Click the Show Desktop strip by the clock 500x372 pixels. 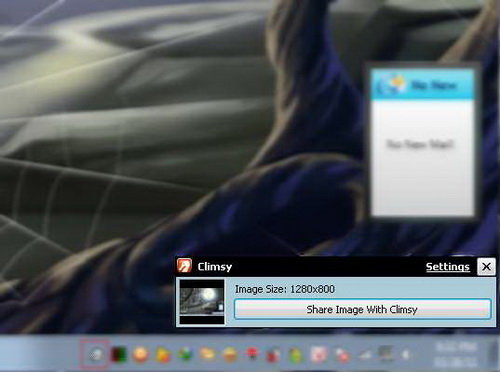(x=494, y=353)
